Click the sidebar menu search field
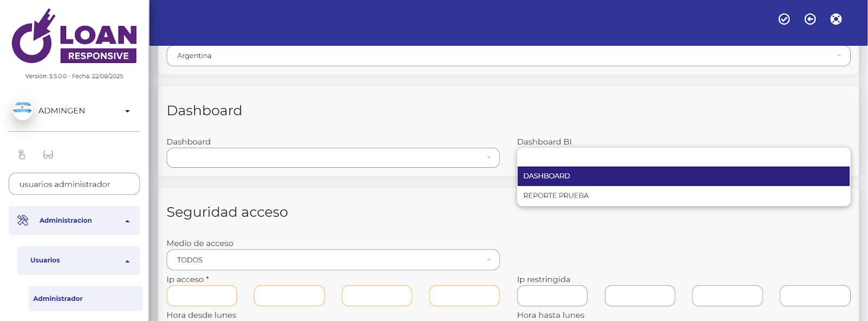 [74, 184]
